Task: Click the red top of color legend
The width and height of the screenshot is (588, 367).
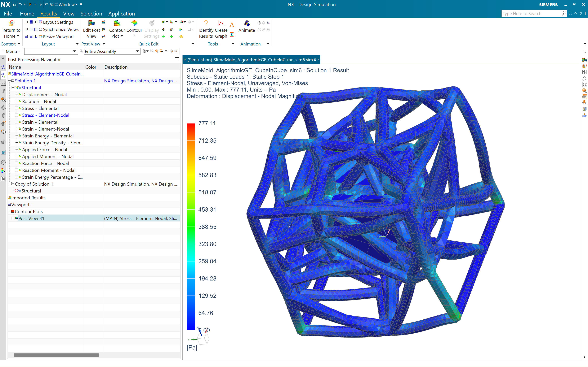Action: click(x=191, y=126)
